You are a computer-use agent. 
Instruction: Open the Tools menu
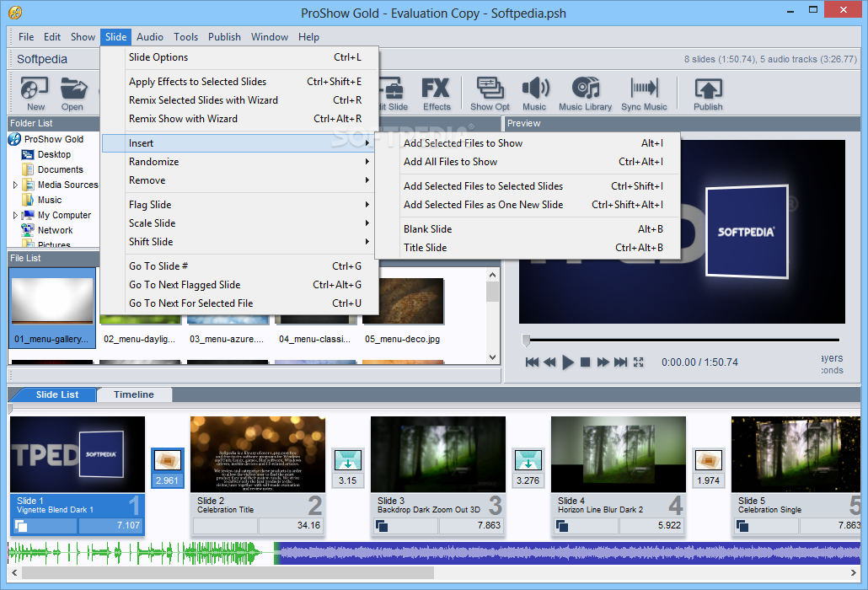pyautogui.click(x=185, y=37)
